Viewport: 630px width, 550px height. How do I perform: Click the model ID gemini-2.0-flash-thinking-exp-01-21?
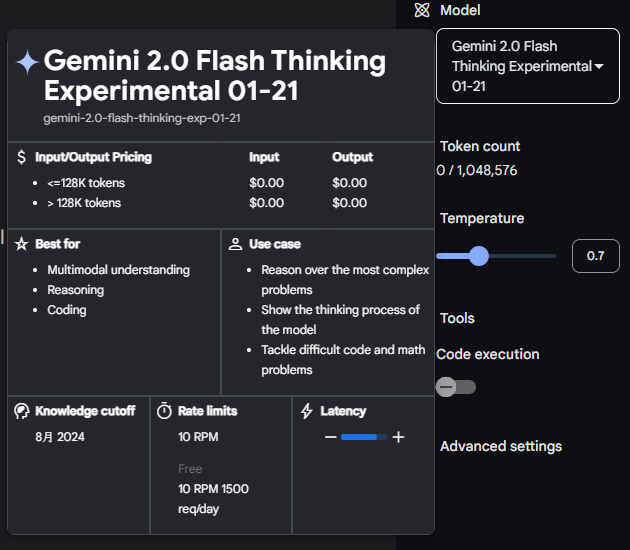(x=142, y=118)
